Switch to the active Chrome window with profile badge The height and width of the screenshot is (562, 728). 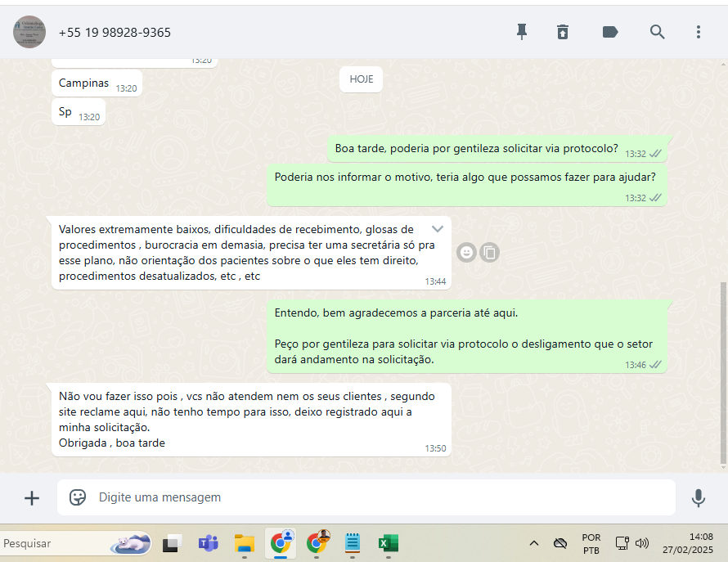(281, 542)
